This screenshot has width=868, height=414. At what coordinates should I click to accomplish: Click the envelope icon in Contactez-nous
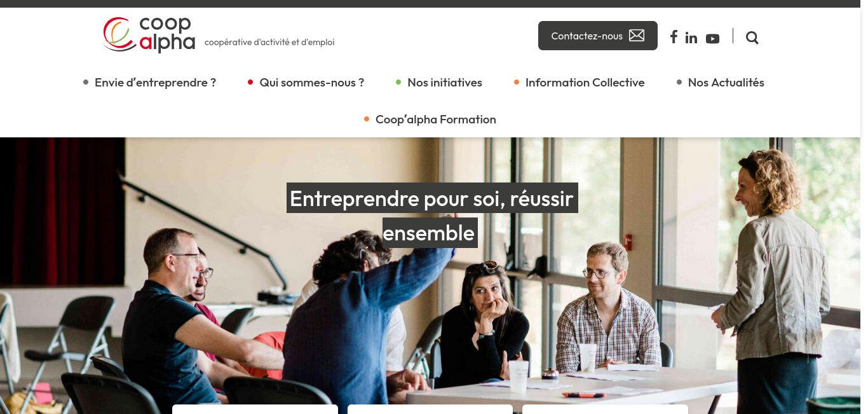click(637, 36)
